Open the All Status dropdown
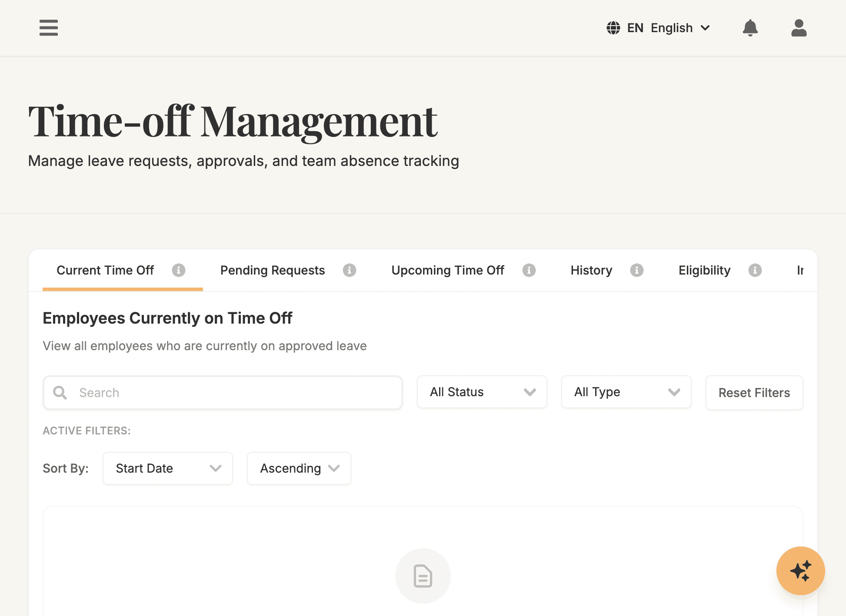The image size is (846, 616). pyautogui.click(x=482, y=392)
